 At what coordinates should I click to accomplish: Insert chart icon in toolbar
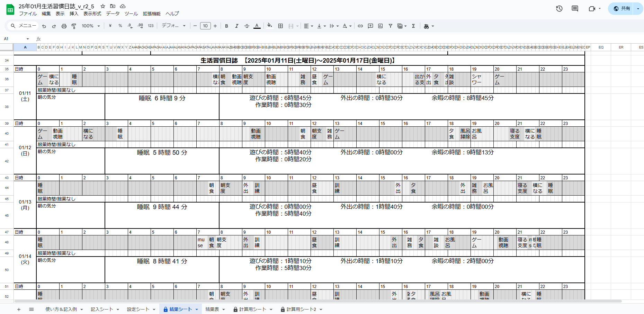tap(381, 26)
